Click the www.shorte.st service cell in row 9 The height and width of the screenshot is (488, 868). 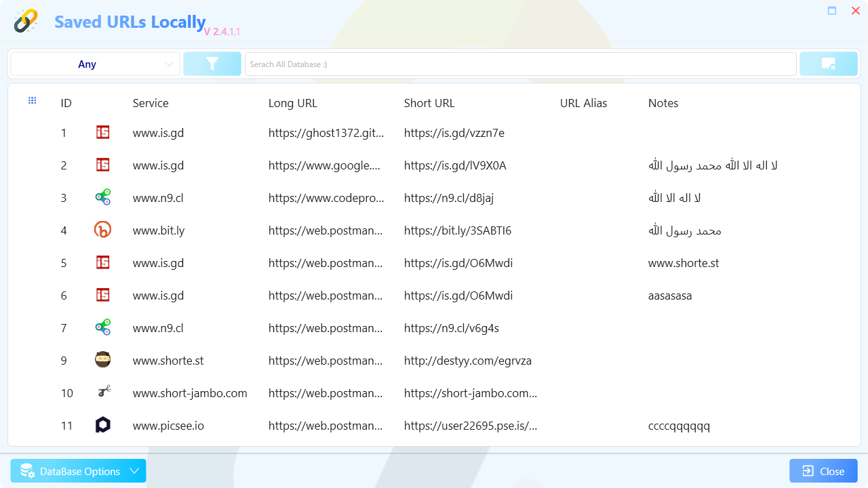[168, 361]
